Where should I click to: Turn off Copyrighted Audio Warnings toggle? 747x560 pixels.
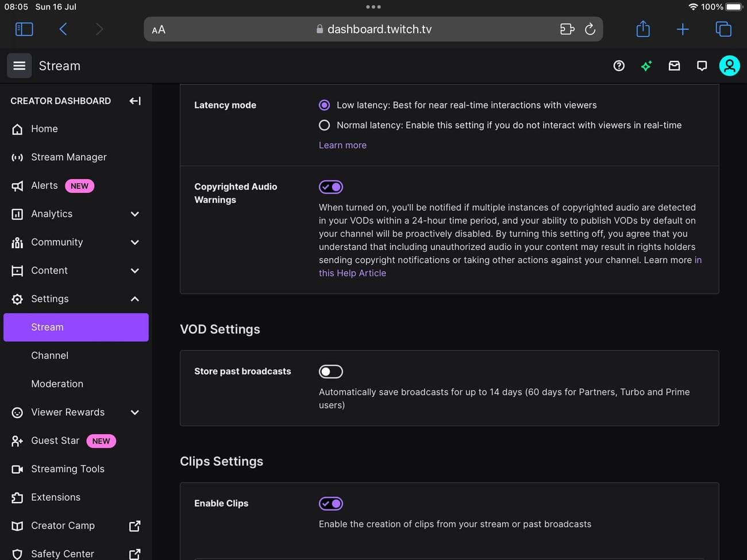[x=331, y=187]
